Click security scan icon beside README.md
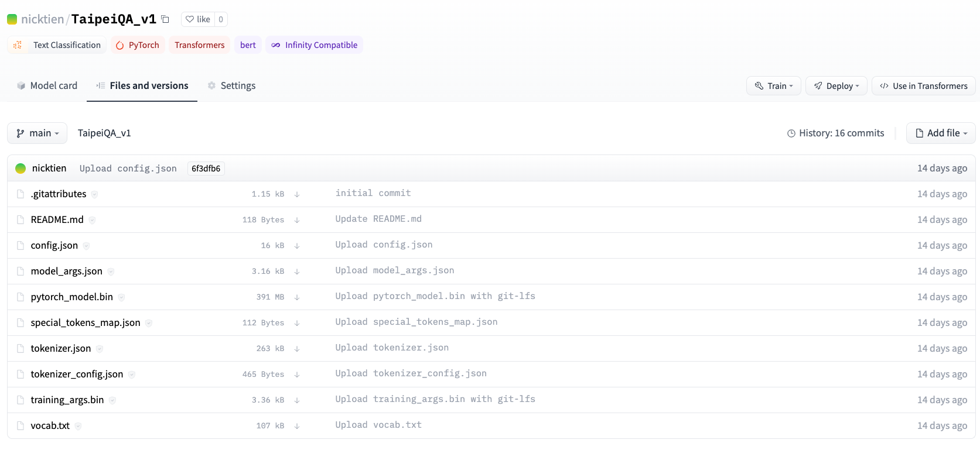 [x=92, y=220]
